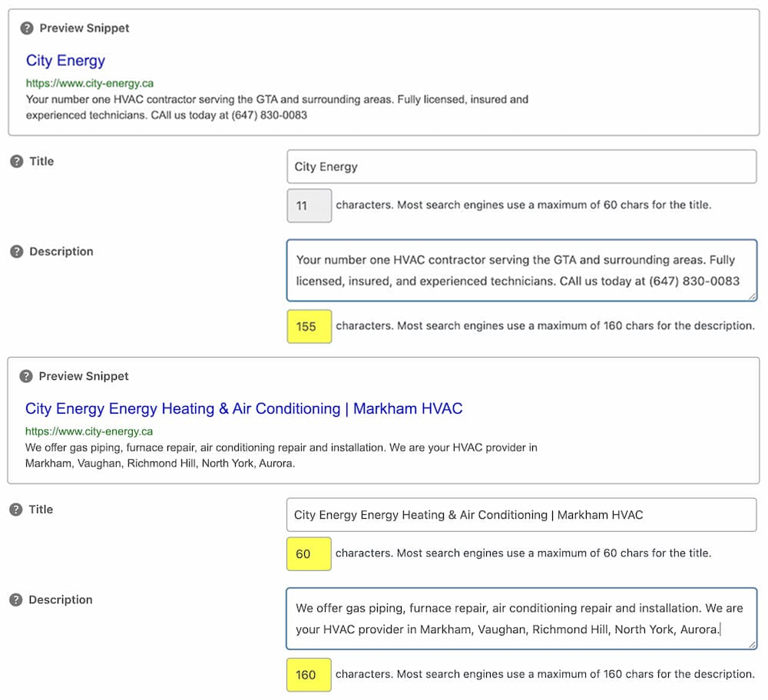
Task: Click help icon beside second Preview Snippet heading
Action: tap(26, 377)
